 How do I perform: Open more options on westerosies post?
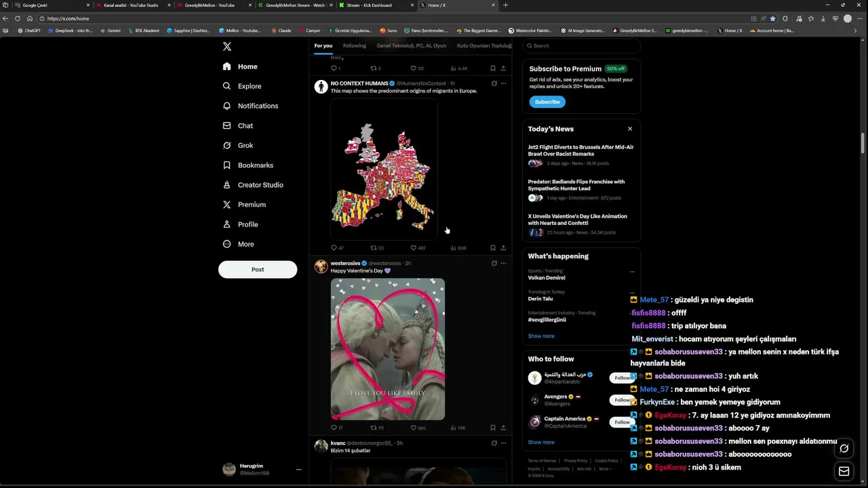coord(503,263)
